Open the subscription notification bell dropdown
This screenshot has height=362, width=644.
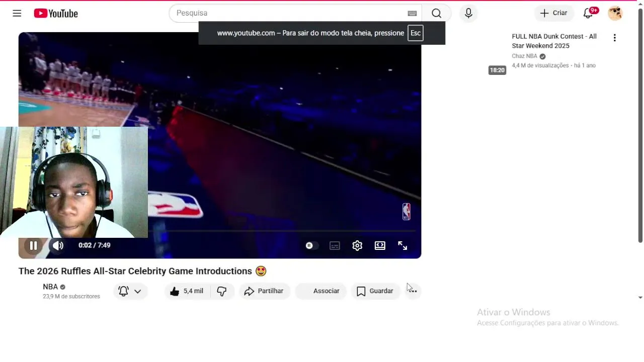130,291
